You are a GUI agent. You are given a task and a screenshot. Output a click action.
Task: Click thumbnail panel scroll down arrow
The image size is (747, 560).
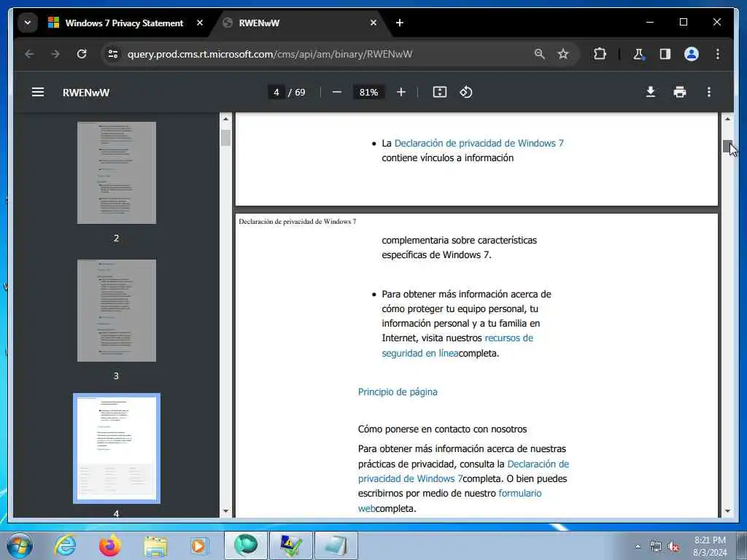pyautogui.click(x=226, y=511)
